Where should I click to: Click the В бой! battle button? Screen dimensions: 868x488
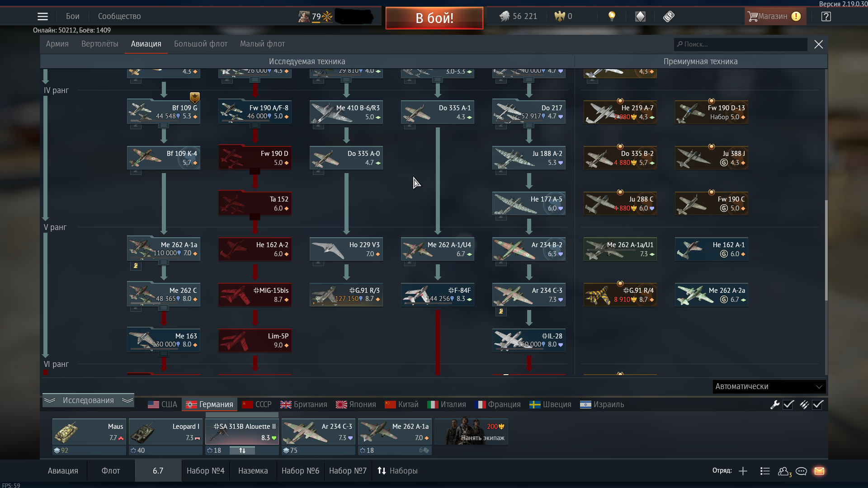434,18
